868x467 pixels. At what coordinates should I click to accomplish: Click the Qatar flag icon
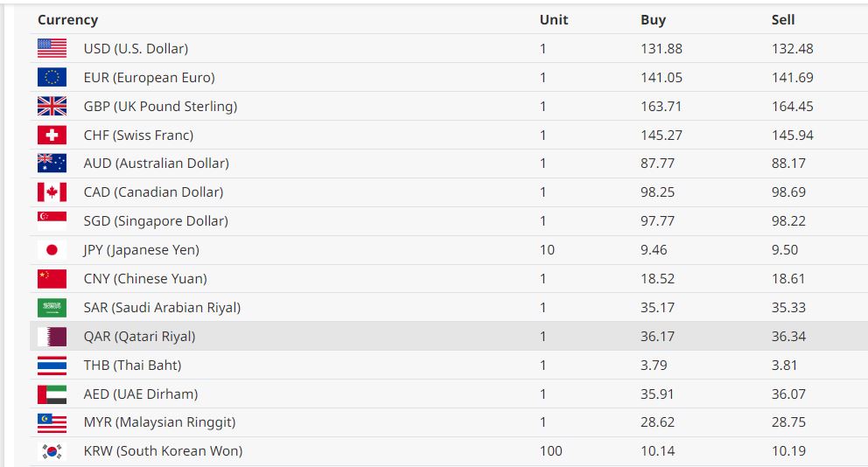click(x=52, y=337)
